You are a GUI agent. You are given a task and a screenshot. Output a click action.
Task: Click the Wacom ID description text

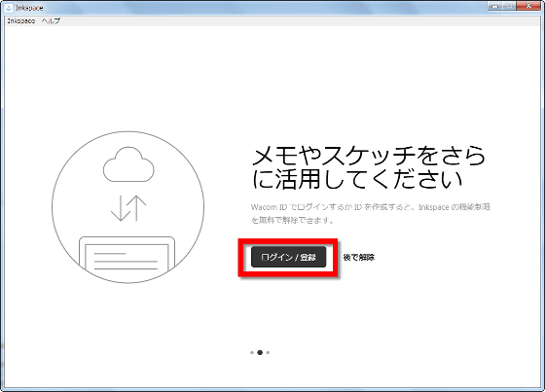pyautogui.click(x=371, y=214)
